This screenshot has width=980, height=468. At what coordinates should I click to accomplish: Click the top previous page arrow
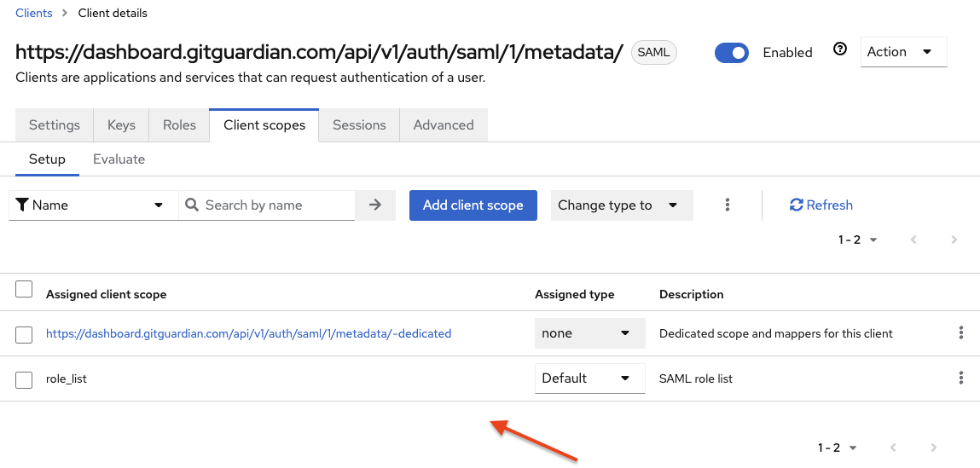pyautogui.click(x=913, y=240)
